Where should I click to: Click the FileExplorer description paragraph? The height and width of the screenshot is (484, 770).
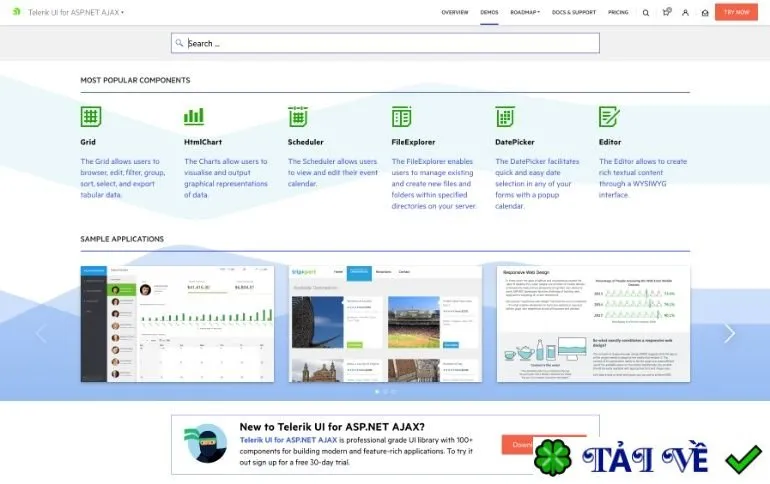(x=434, y=184)
